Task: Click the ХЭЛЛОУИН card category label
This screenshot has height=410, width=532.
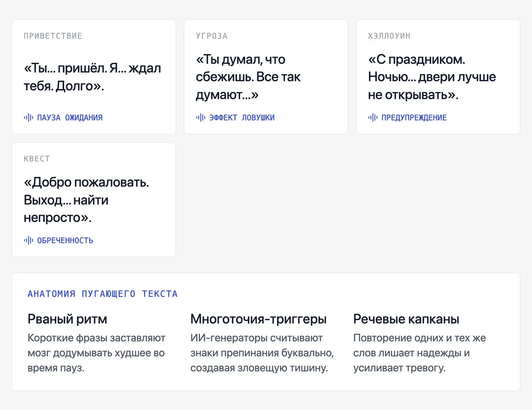Action: coord(389,36)
